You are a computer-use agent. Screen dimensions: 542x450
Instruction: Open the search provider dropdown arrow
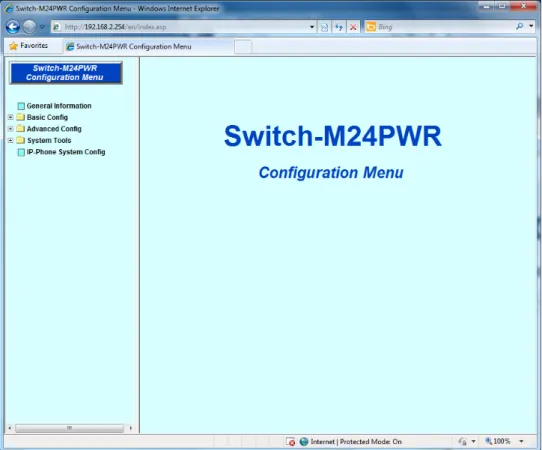(531, 26)
